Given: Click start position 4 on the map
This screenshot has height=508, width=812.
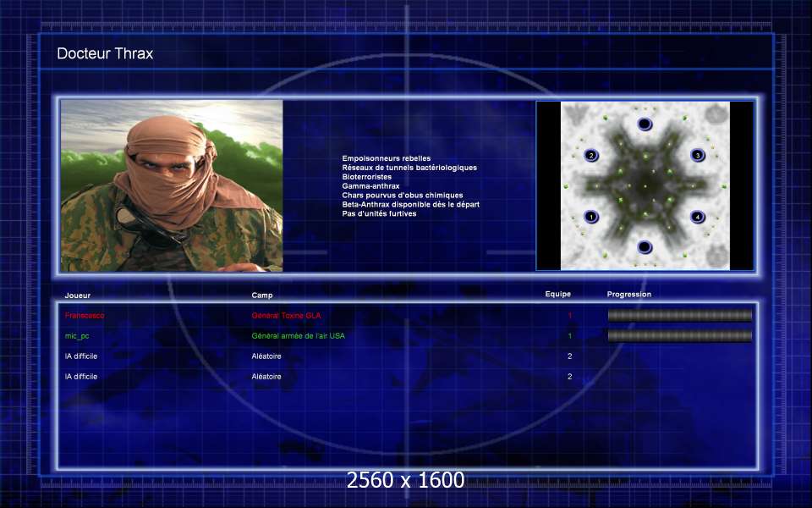Looking at the screenshot, I should (x=698, y=217).
